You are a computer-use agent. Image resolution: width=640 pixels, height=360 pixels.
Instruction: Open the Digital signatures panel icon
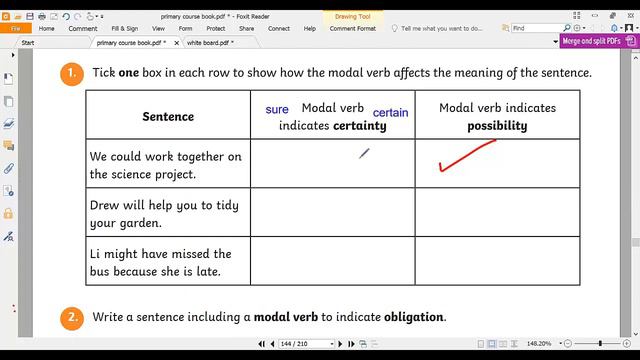pyautogui.click(x=8, y=236)
